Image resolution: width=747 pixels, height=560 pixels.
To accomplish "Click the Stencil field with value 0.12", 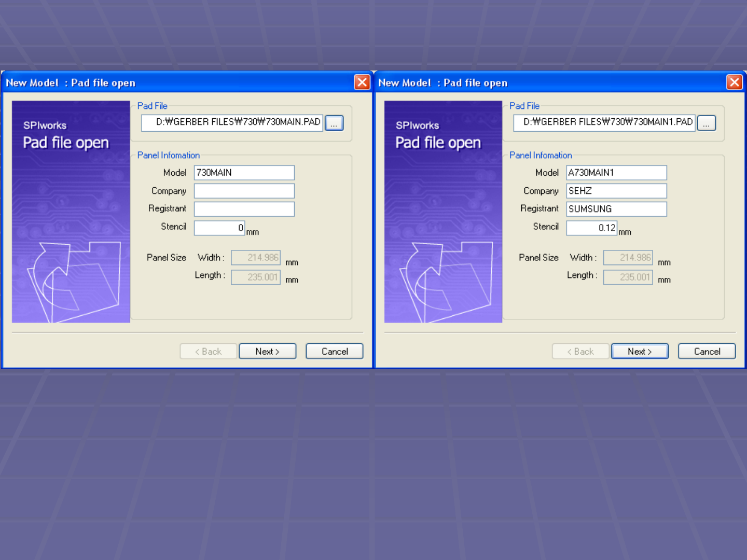I will point(591,228).
